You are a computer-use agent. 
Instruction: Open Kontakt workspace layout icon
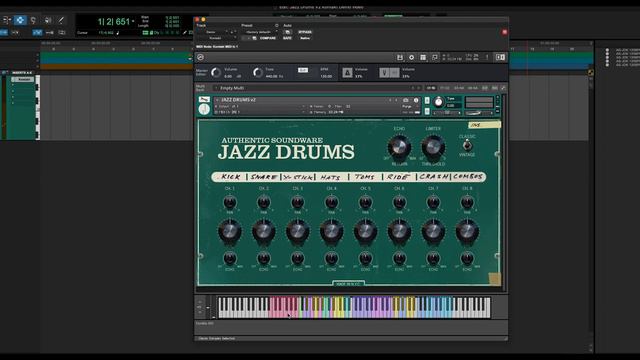[423, 58]
